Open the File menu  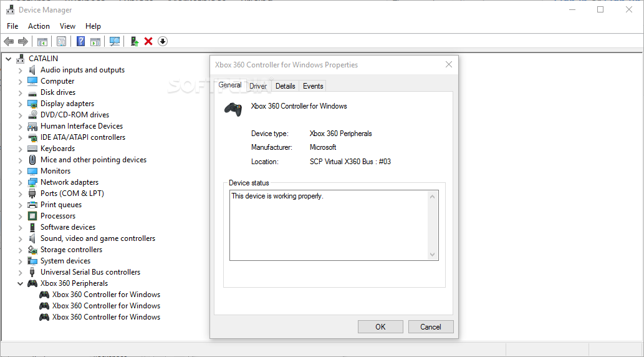pyautogui.click(x=12, y=26)
